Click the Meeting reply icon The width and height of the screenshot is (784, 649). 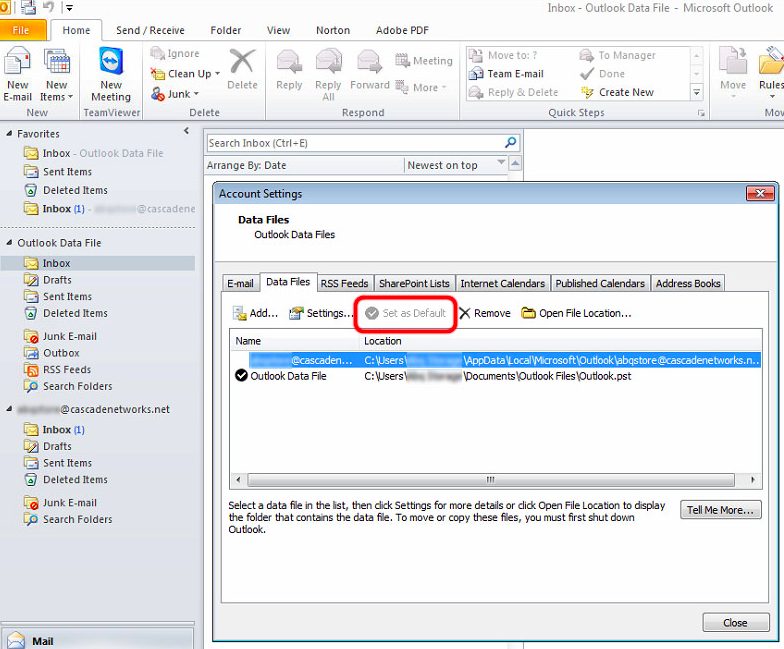point(402,60)
